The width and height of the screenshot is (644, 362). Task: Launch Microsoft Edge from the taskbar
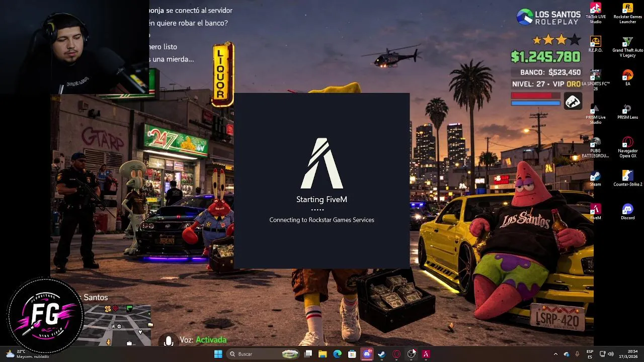click(x=337, y=354)
